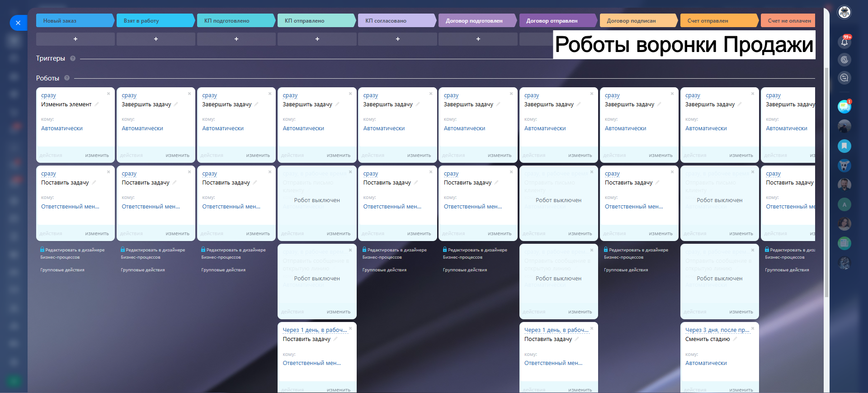Open the swap-arrows chat icon in the sidebar
Image resolution: width=868 pixels, height=393 pixels.
(x=844, y=78)
